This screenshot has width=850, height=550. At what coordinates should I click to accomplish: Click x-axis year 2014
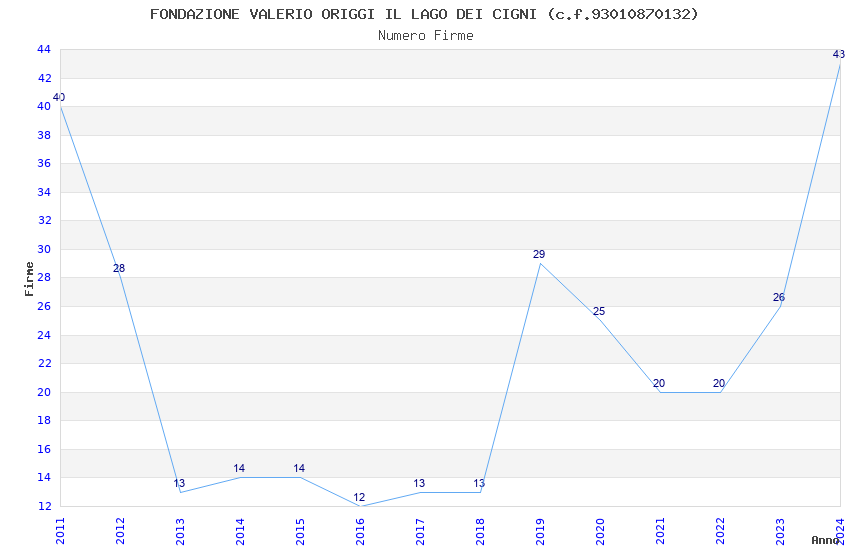(240, 531)
